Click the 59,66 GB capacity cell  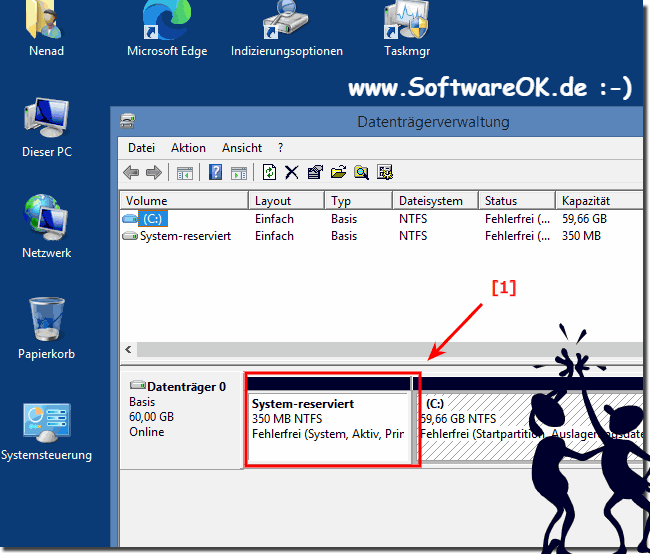tap(585, 219)
